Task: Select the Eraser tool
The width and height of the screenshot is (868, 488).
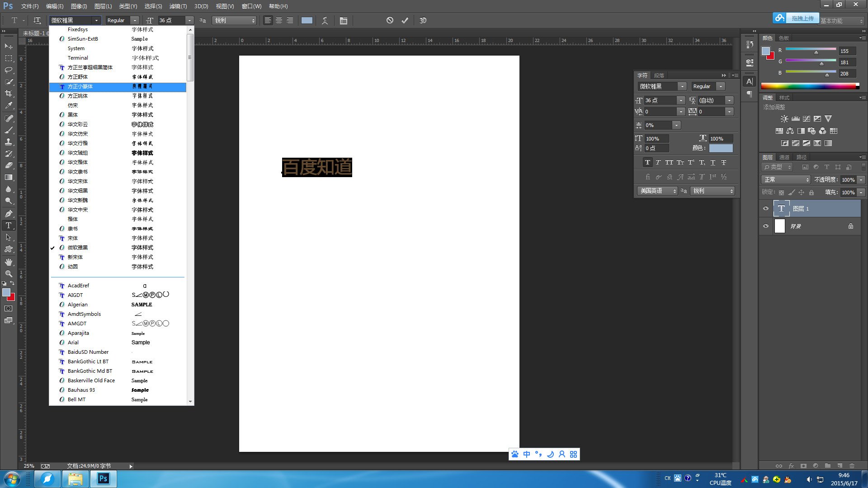Action: tap(8, 165)
